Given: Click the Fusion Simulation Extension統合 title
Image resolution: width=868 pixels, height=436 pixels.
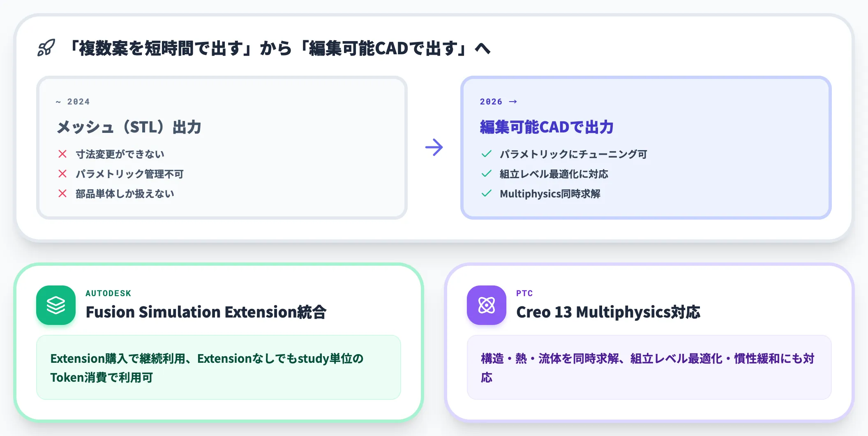Looking at the screenshot, I should [x=206, y=312].
